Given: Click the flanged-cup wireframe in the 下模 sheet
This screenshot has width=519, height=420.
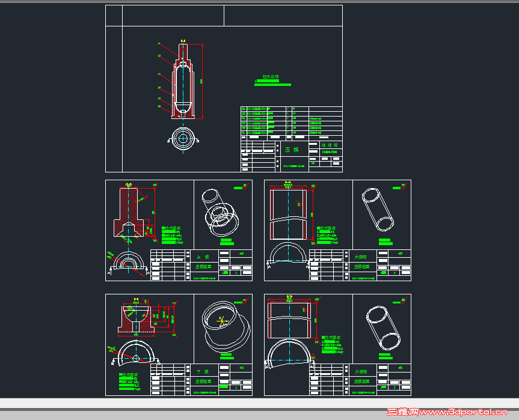Looking at the screenshot, I should tap(226, 326).
